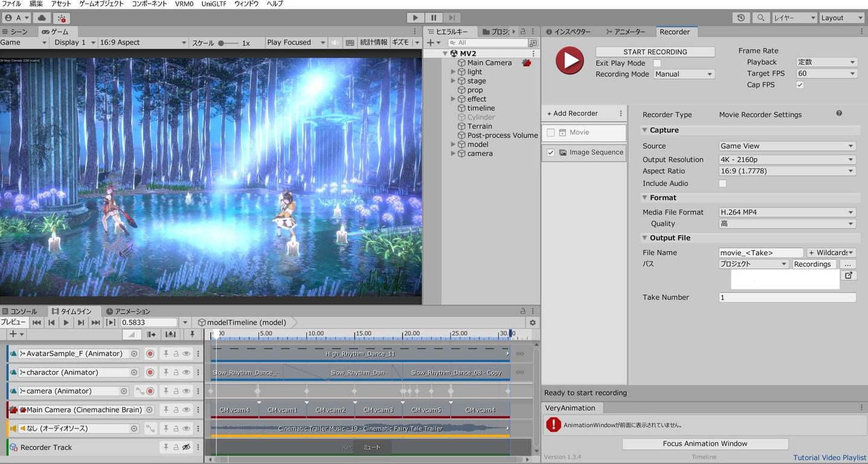Click the record button on AvatarSample_F track
The height and width of the screenshot is (464, 868).
(150, 354)
